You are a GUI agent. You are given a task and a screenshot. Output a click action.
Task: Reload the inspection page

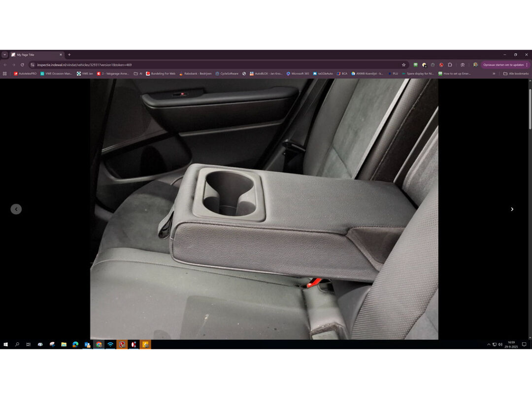[x=22, y=65]
